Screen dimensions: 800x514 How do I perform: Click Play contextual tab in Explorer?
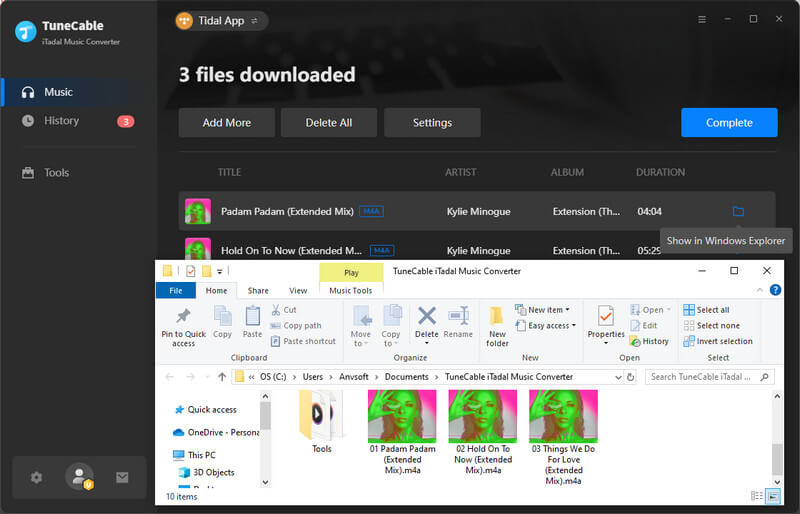coord(351,273)
